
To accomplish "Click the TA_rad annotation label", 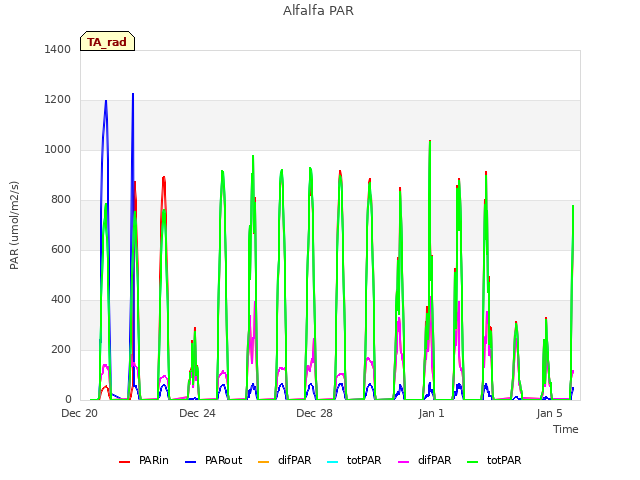I will (x=107, y=42).
